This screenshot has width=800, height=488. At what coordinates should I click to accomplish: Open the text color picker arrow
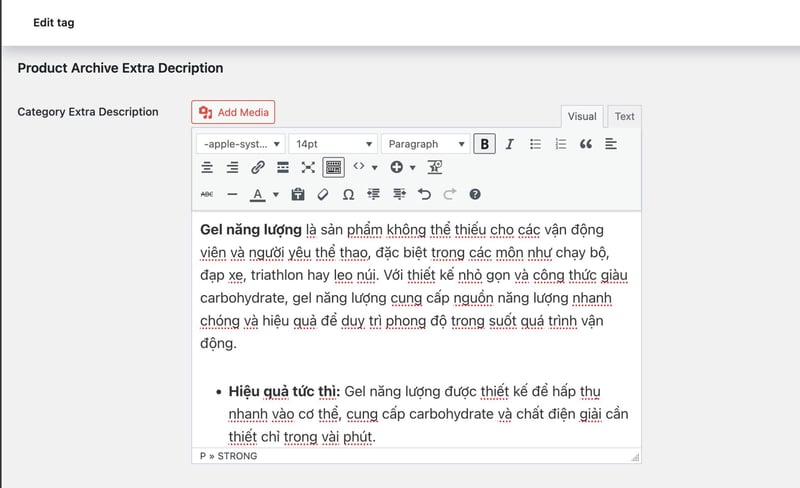coord(275,194)
